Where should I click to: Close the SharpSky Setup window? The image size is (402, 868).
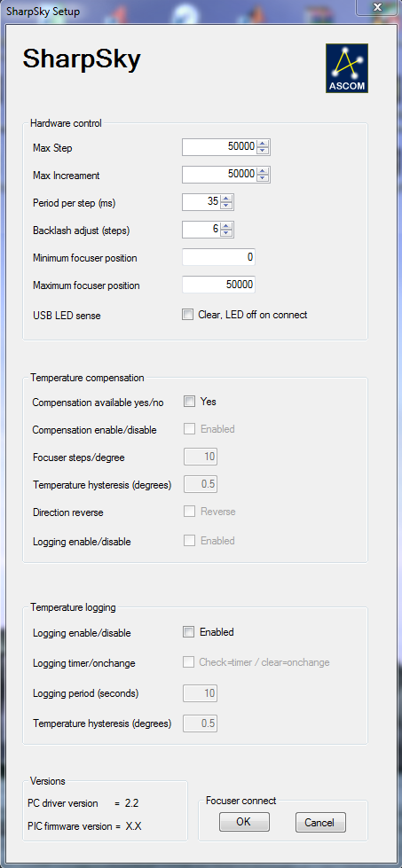376,6
